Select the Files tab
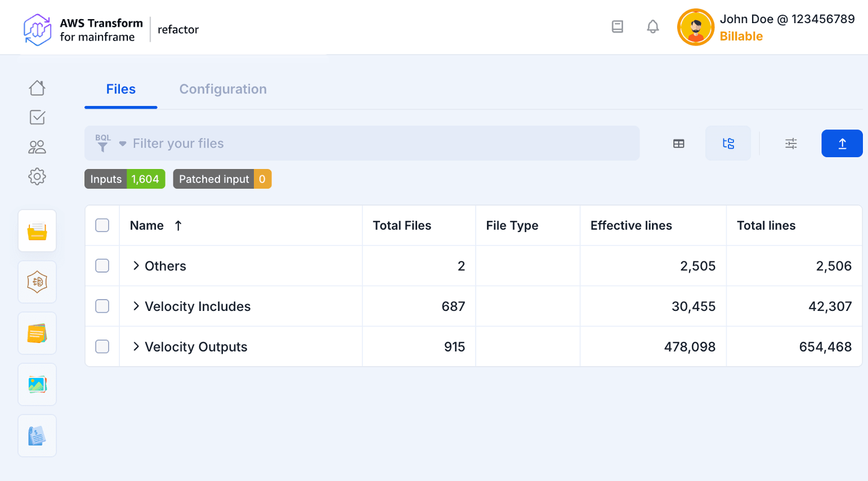This screenshot has width=868, height=481. click(x=121, y=89)
